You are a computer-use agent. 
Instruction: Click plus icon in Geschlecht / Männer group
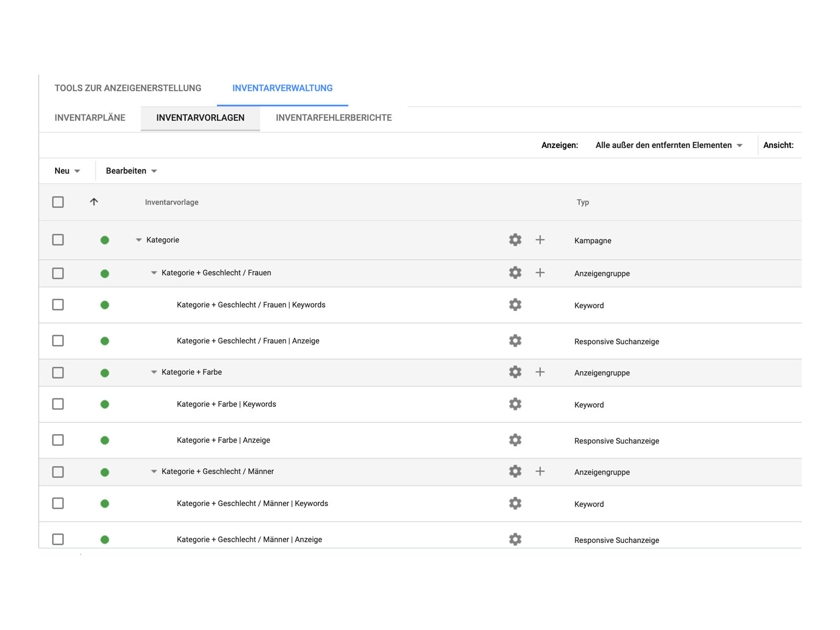coord(540,471)
